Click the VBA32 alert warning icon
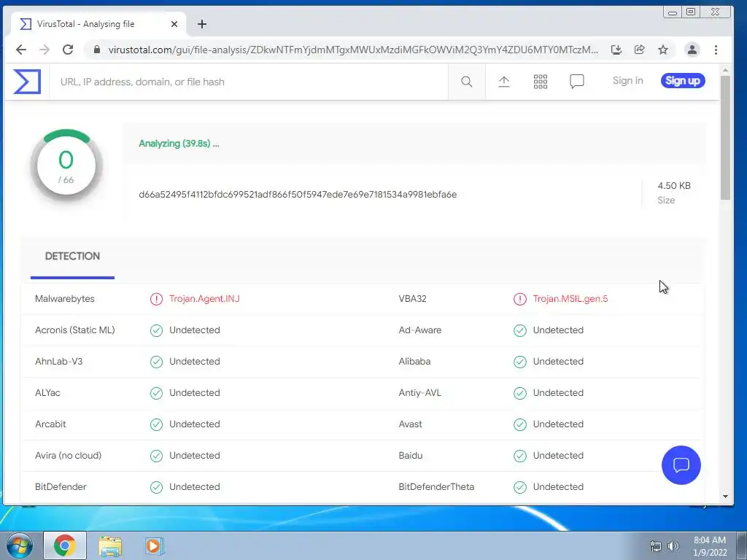The image size is (747, 560). pyautogui.click(x=519, y=299)
